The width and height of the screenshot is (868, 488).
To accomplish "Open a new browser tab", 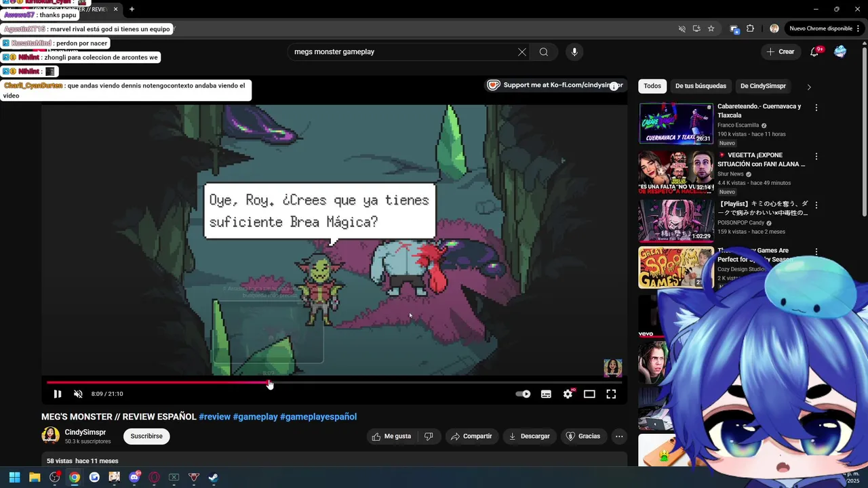I will [132, 9].
